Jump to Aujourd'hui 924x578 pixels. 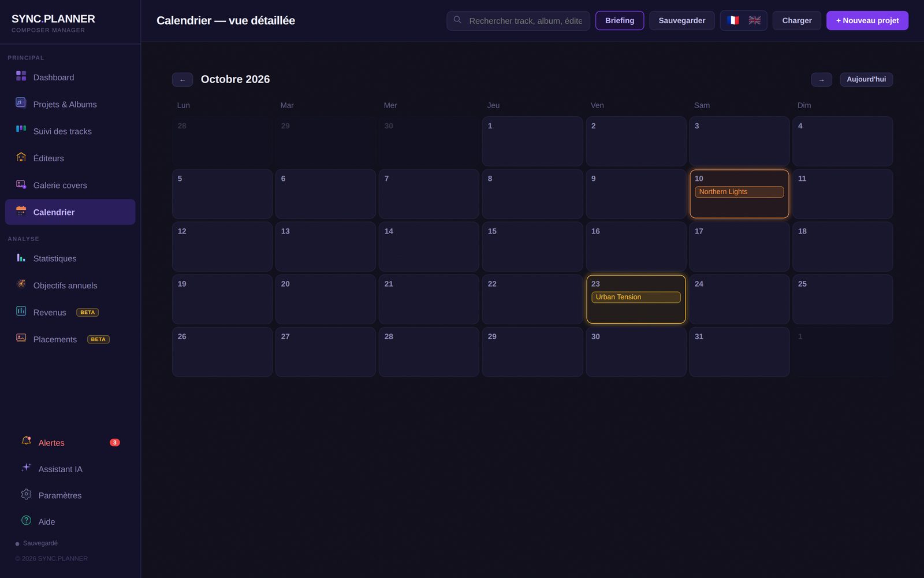click(866, 80)
